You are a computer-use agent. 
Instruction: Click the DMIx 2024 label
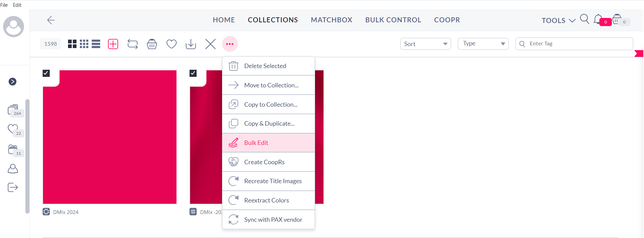click(x=66, y=212)
